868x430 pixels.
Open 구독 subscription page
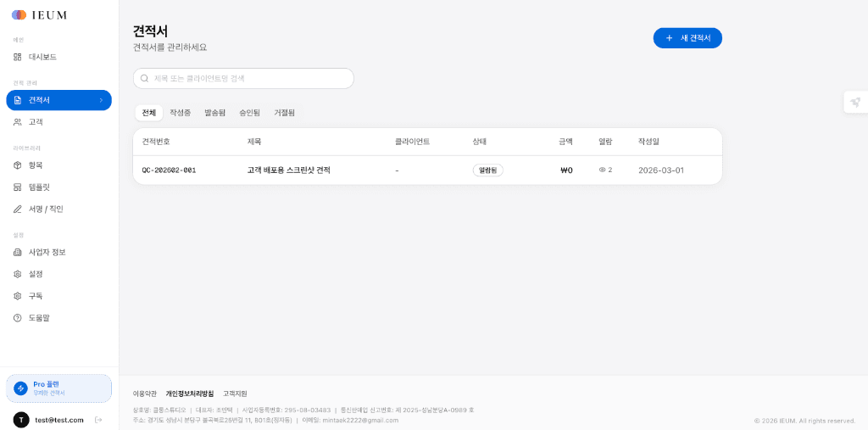pyautogui.click(x=58, y=296)
